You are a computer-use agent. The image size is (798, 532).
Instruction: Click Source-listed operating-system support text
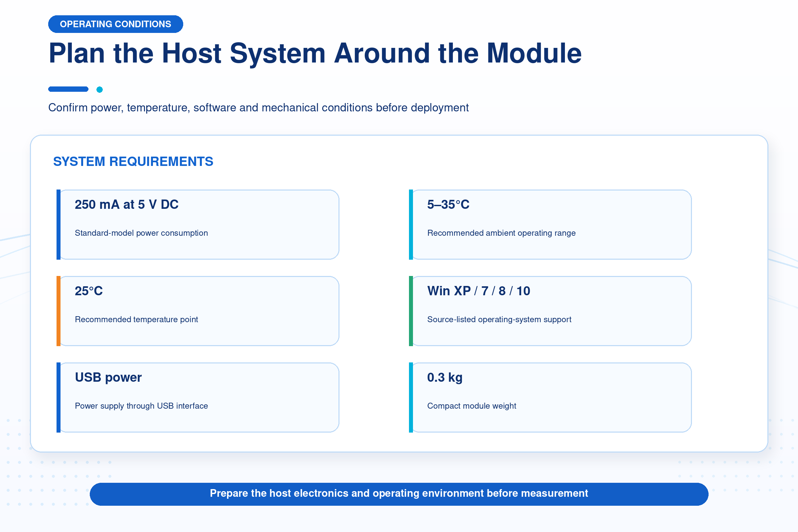click(x=499, y=320)
